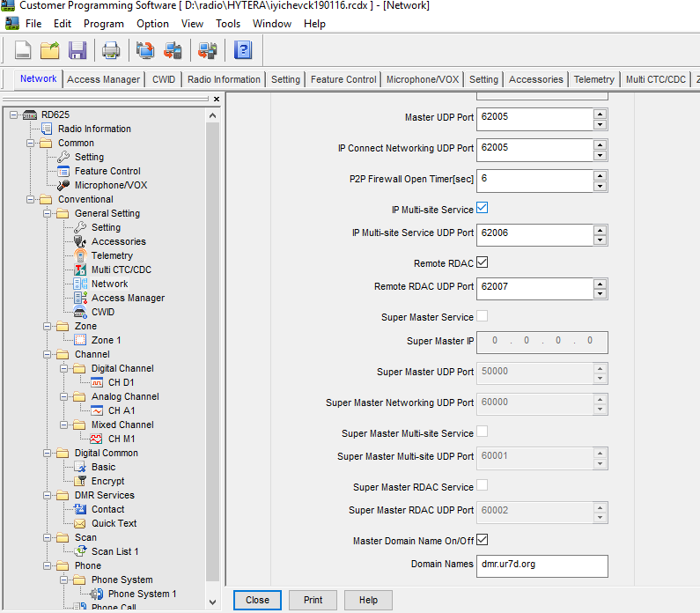Click the Close button
This screenshot has width=700, height=613.
257,600
